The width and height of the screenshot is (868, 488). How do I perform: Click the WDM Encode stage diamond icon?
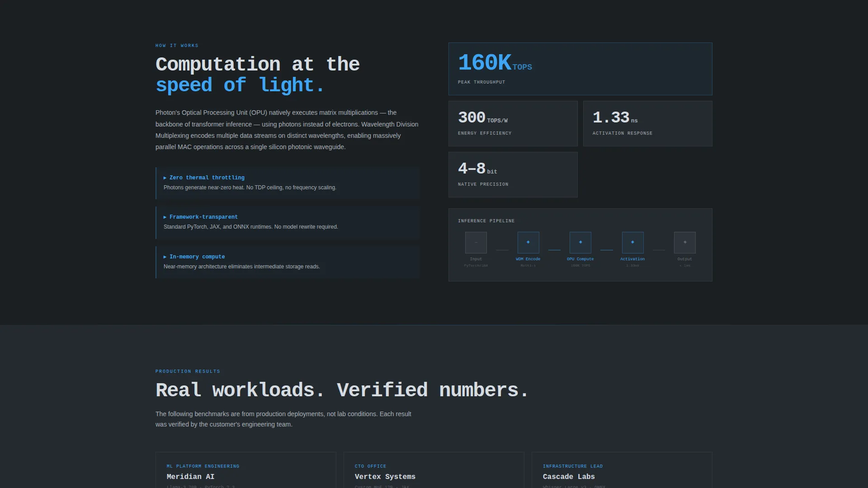[x=528, y=242]
